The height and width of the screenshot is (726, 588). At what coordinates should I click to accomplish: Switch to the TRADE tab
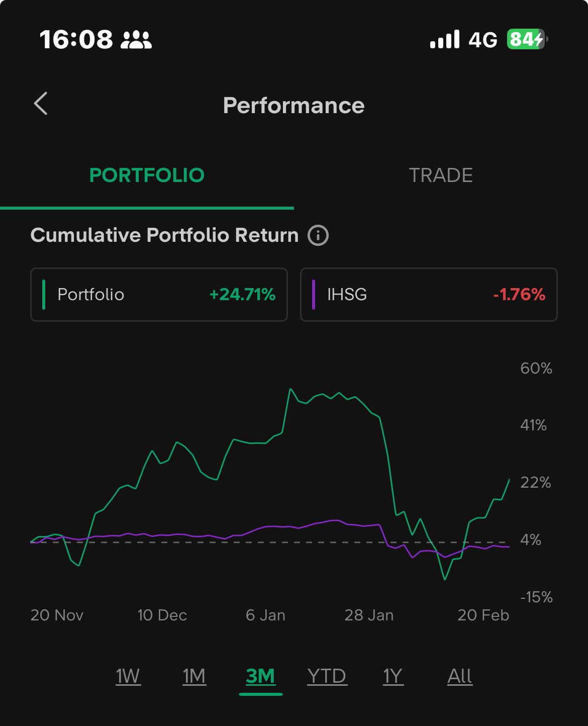pyautogui.click(x=441, y=175)
